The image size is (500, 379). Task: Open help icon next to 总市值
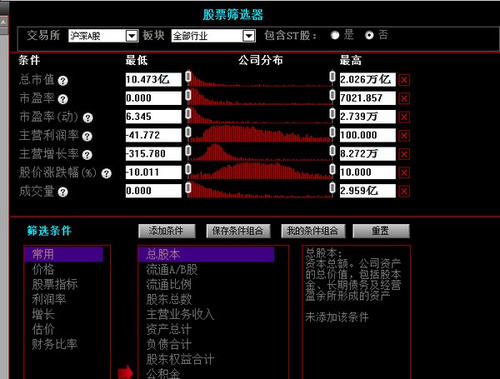[63, 81]
